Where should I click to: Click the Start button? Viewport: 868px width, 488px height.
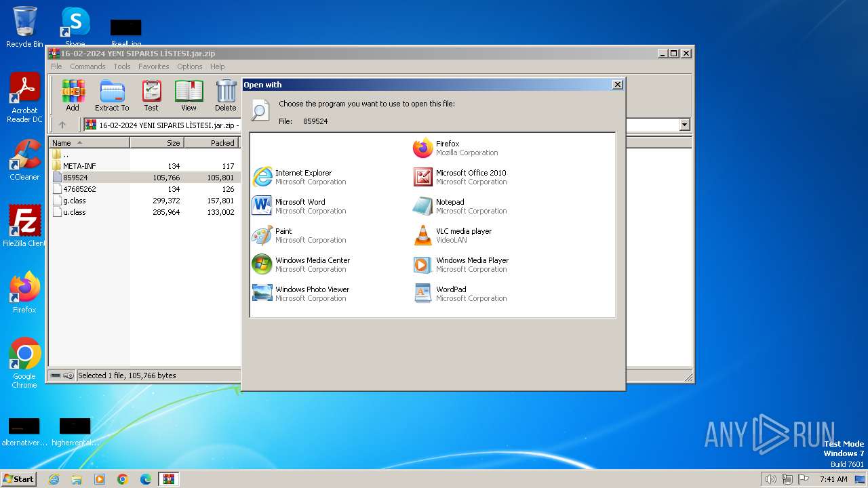pyautogui.click(x=18, y=479)
